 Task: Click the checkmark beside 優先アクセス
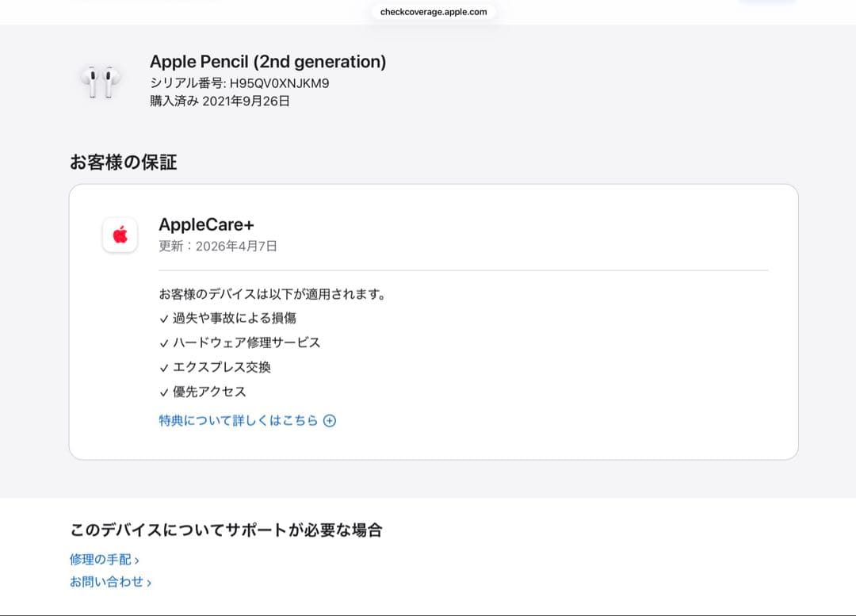coord(162,392)
